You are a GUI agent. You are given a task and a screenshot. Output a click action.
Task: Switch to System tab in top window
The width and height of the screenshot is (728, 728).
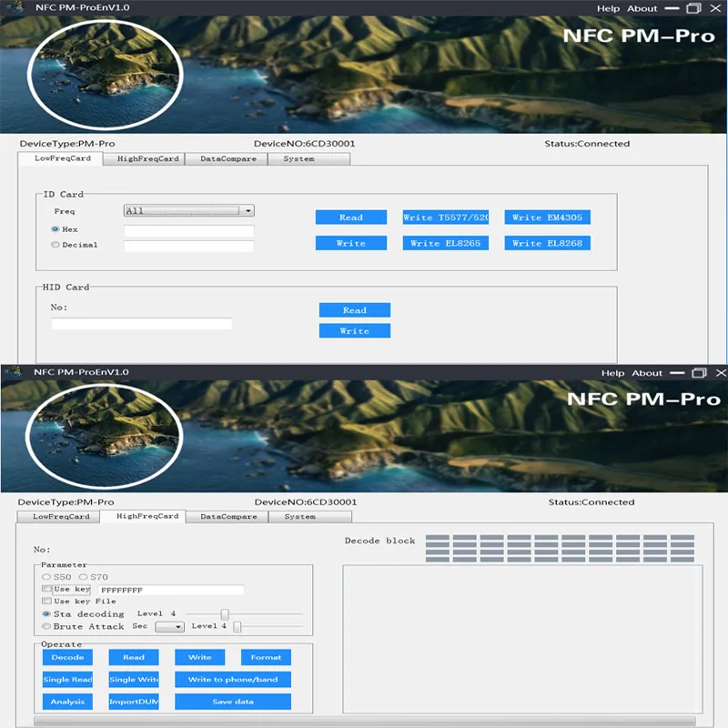click(x=309, y=158)
